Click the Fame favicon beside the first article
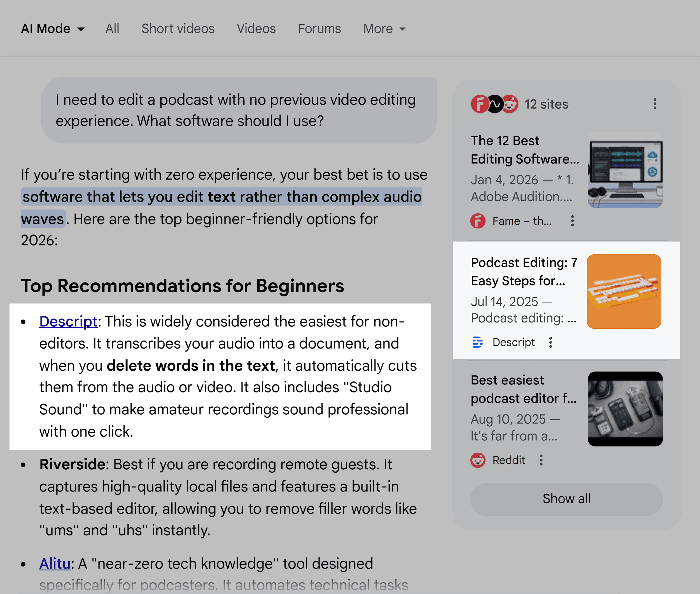Screen dimensions: 700x594 (478, 221)
